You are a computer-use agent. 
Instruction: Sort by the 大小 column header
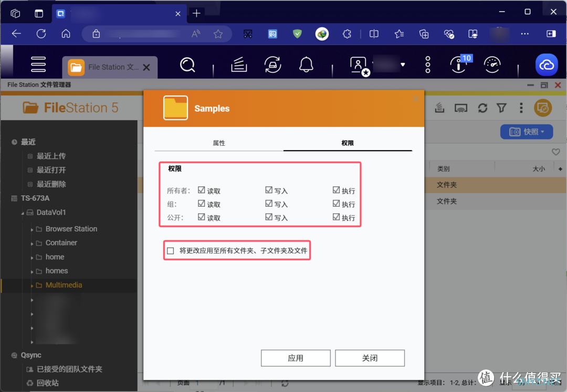(x=539, y=169)
